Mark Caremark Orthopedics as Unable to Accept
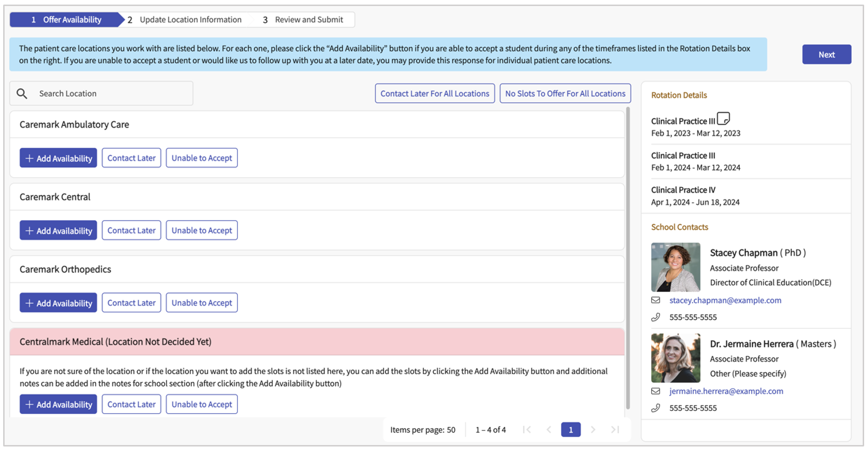The height and width of the screenshot is (450, 868). (x=201, y=303)
